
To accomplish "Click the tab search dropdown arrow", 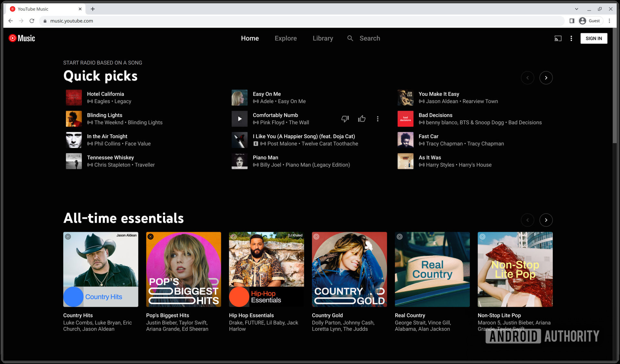I will (576, 9).
